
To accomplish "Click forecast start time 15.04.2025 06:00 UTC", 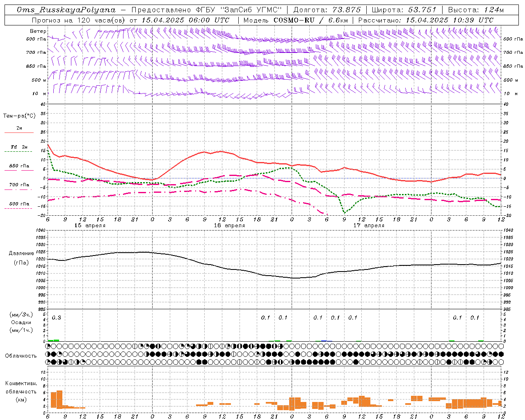I will coord(185,20).
